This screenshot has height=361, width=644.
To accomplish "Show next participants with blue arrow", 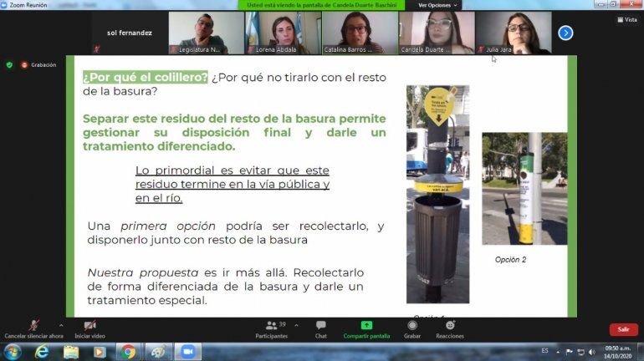I will click(x=565, y=33).
